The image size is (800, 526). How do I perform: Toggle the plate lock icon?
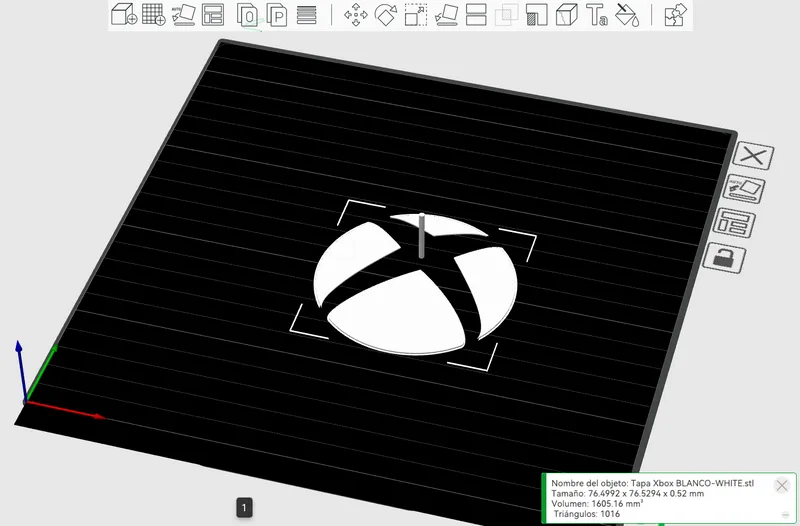[x=724, y=258]
